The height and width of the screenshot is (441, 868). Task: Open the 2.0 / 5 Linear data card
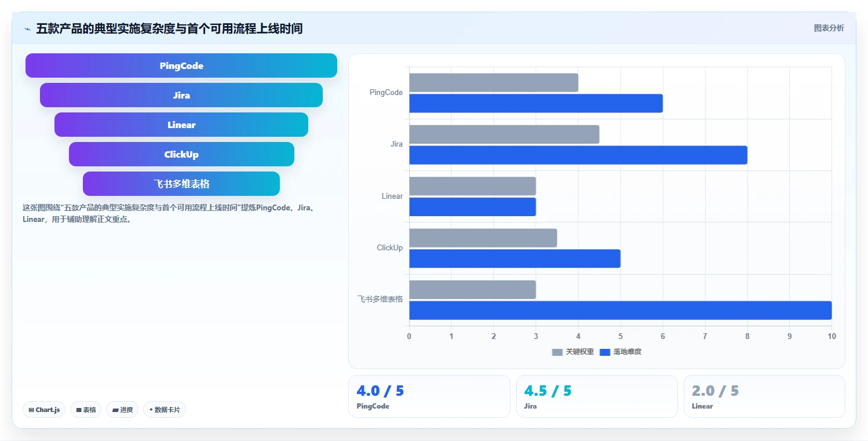[x=764, y=396]
